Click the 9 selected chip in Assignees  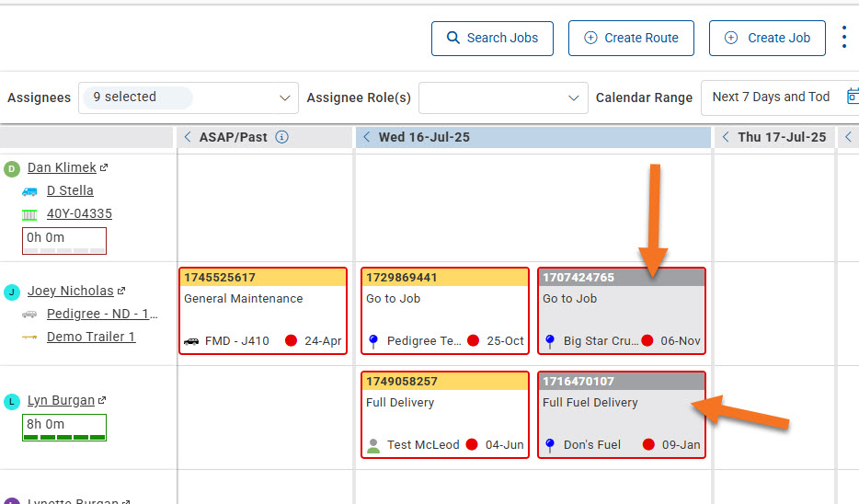138,97
